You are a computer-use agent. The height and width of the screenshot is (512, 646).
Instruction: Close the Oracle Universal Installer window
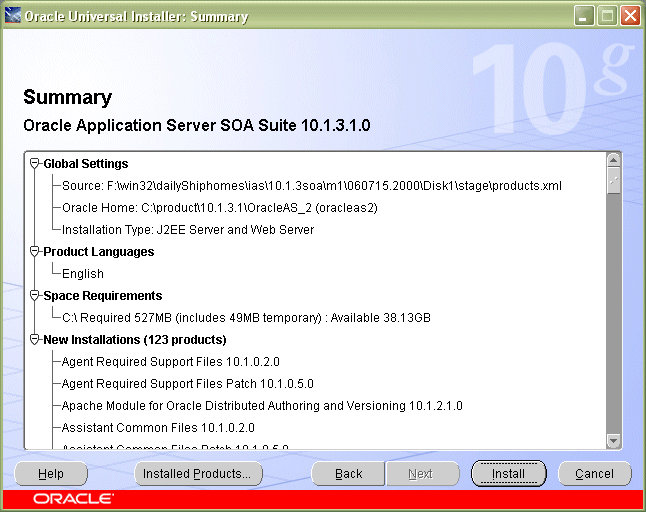630,16
